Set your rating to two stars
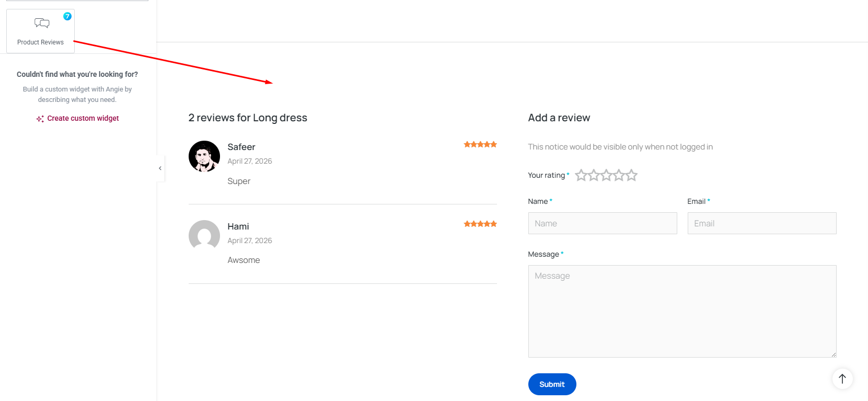Viewport: 868px width, 401px height. point(594,175)
